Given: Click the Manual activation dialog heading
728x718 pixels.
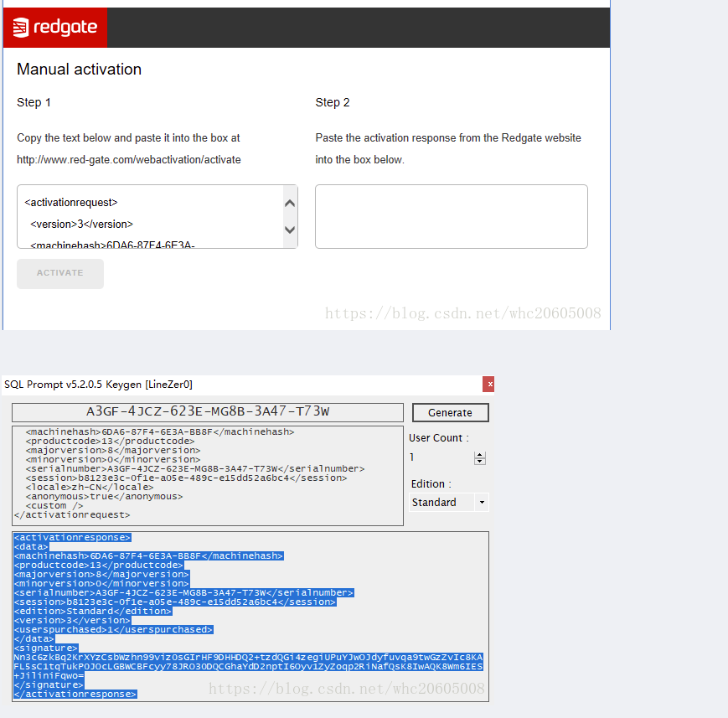Looking at the screenshot, I should [79, 70].
